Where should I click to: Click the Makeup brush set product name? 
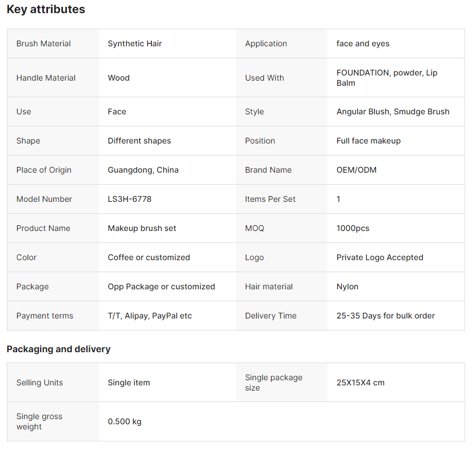142,228
